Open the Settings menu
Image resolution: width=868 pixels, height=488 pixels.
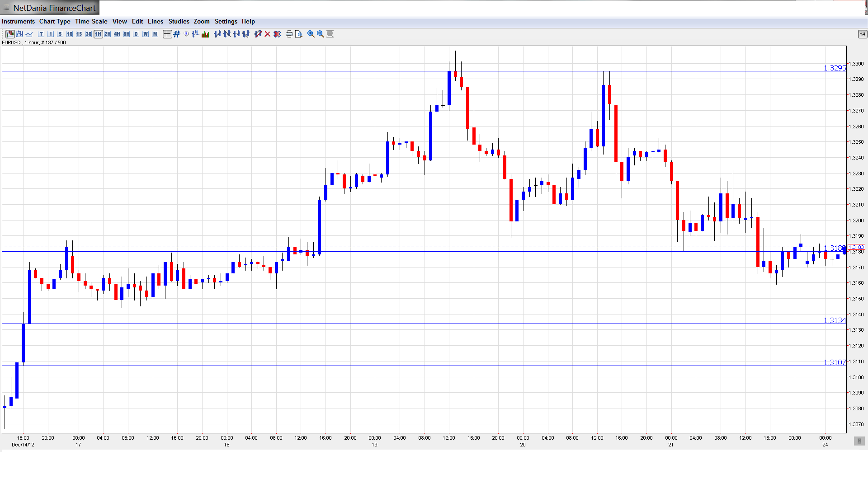coord(226,21)
